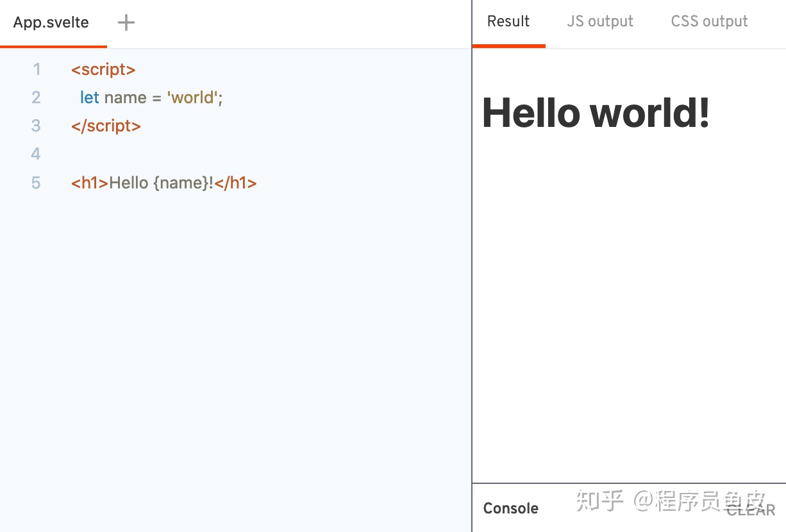This screenshot has height=532, width=786.
Task: Select the App.svelte file tab
Action: 51,23
